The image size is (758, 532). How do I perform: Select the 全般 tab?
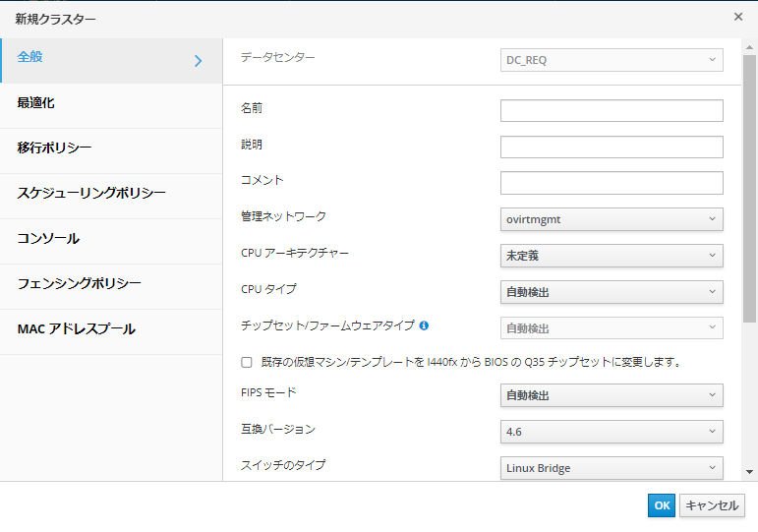(112, 61)
